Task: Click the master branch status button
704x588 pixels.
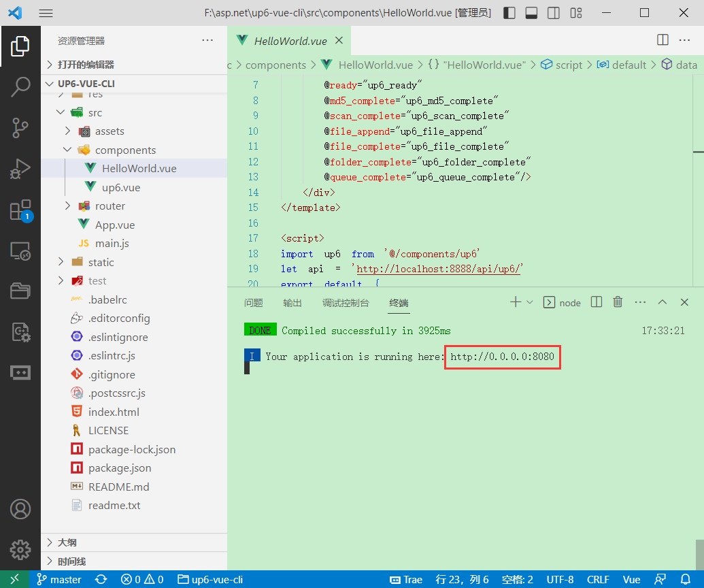Action: click(59, 580)
